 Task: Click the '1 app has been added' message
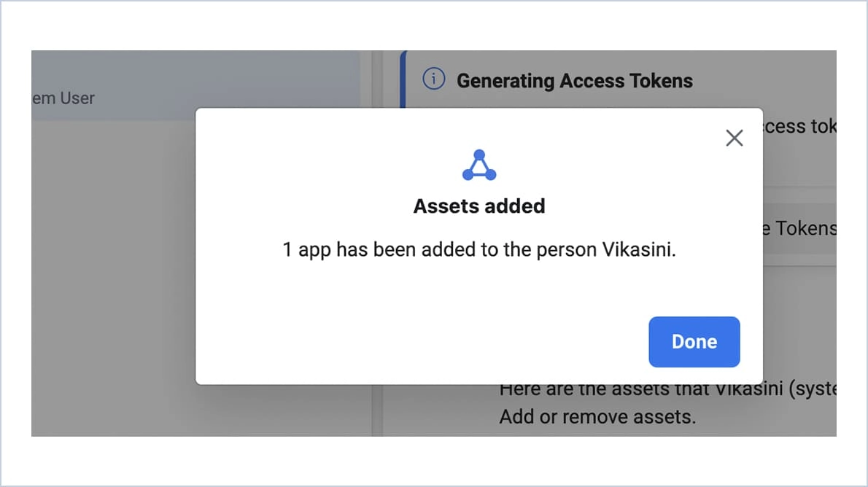(479, 249)
